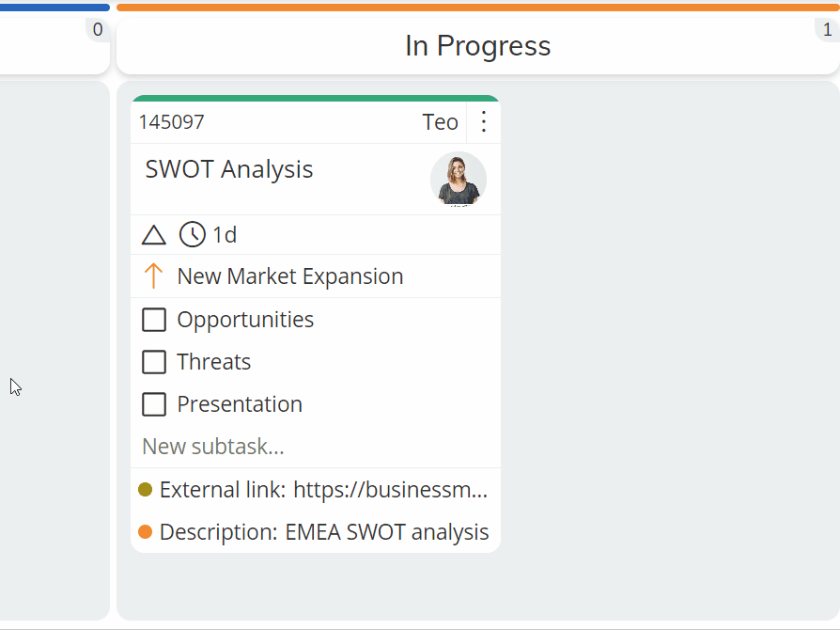This screenshot has width=840, height=630.
Task: Click the New subtask input field
Action: [x=316, y=447]
